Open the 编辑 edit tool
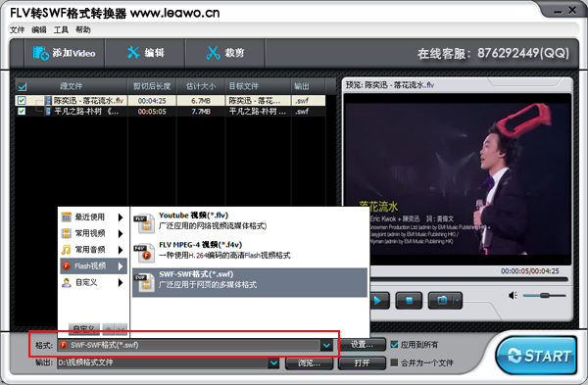588x385 pixels. [x=145, y=53]
